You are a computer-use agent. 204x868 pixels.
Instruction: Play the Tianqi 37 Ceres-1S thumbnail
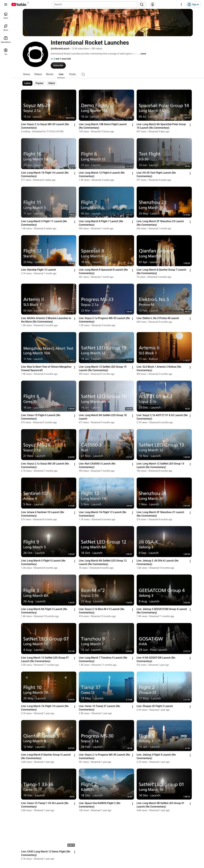point(107,687)
